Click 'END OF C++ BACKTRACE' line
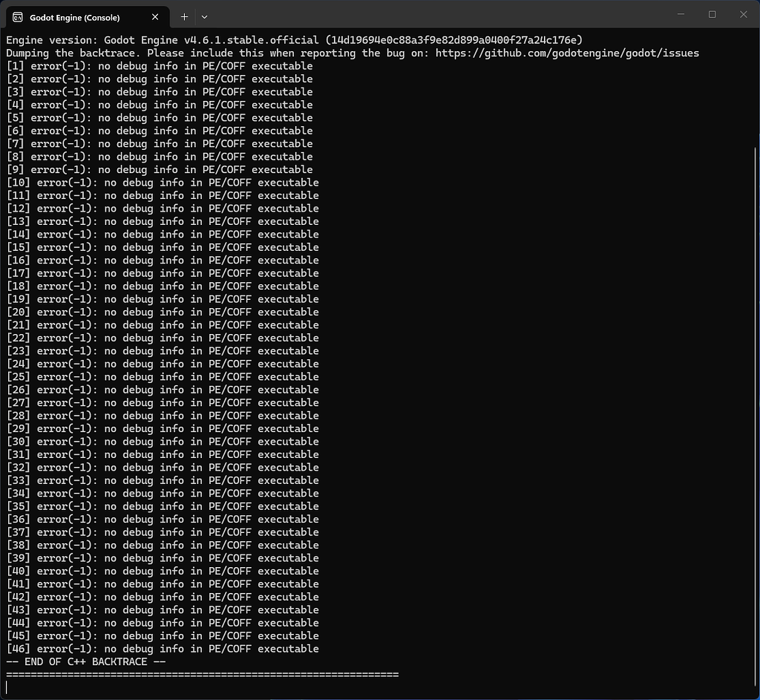760x700 pixels. (x=86, y=662)
